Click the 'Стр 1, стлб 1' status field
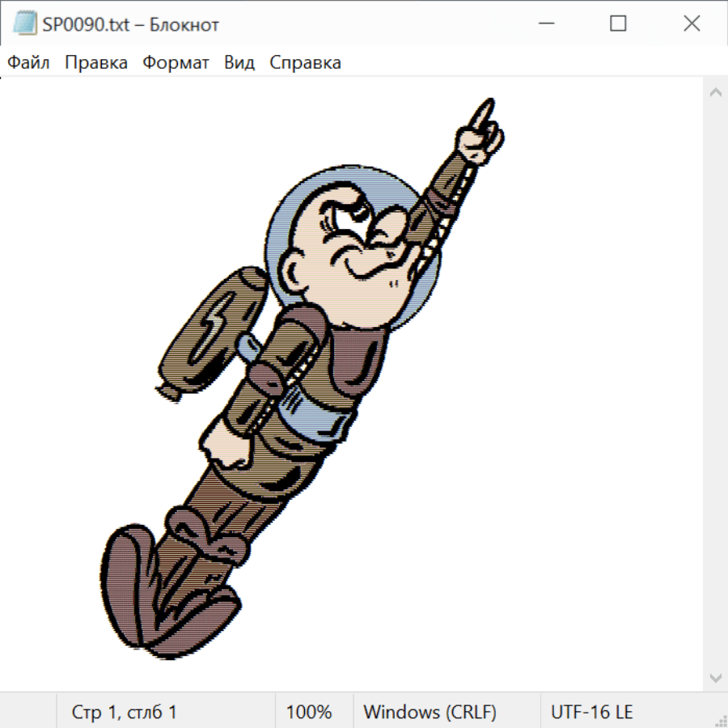 (x=124, y=713)
